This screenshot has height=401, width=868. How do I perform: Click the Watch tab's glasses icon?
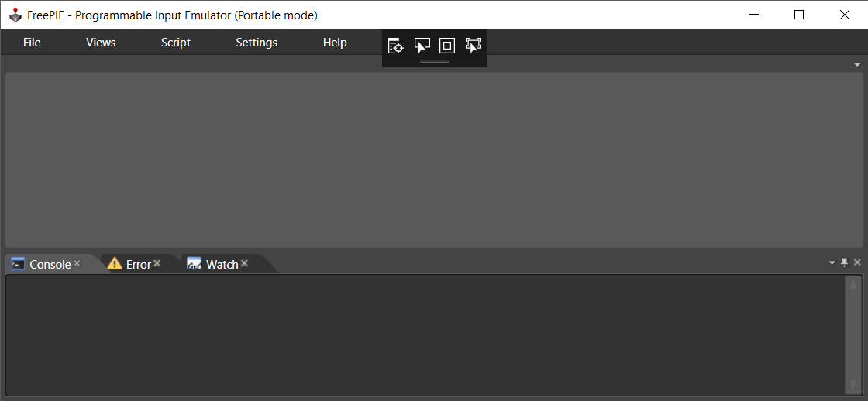click(194, 264)
